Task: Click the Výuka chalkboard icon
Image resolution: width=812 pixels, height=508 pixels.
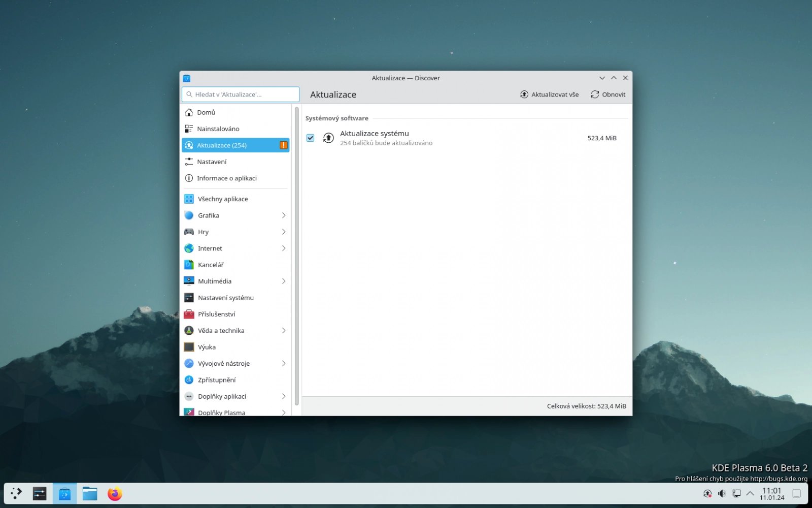Action: 189,347
